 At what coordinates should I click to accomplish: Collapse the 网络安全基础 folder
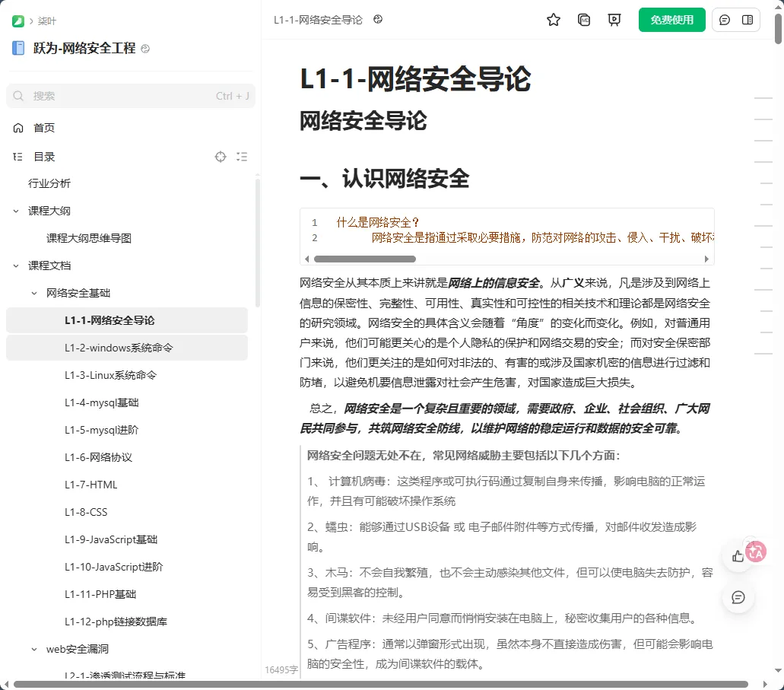coord(34,293)
